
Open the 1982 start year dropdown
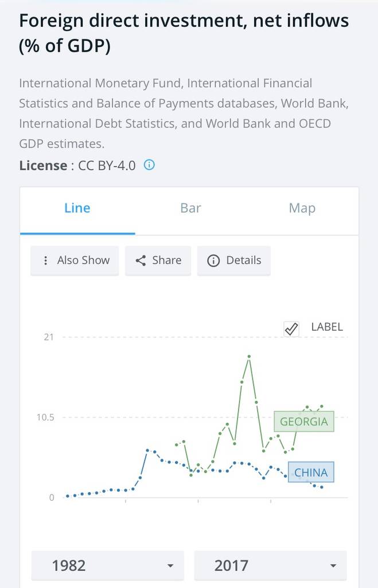tap(107, 566)
